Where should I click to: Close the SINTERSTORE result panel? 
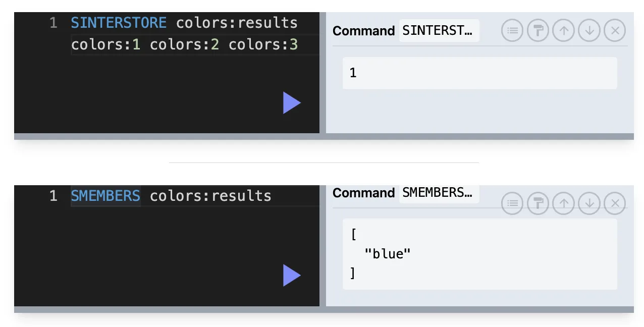[615, 31]
